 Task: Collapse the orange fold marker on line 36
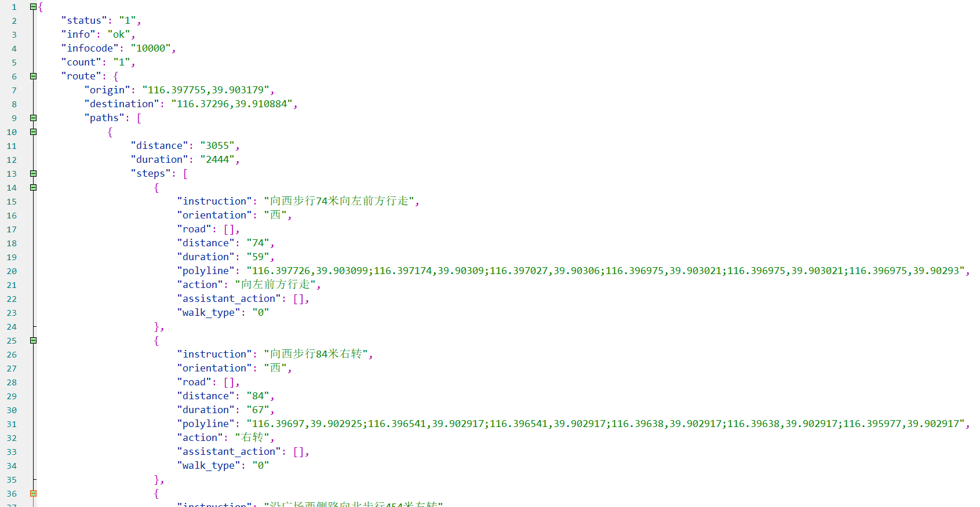[x=33, y=494]
